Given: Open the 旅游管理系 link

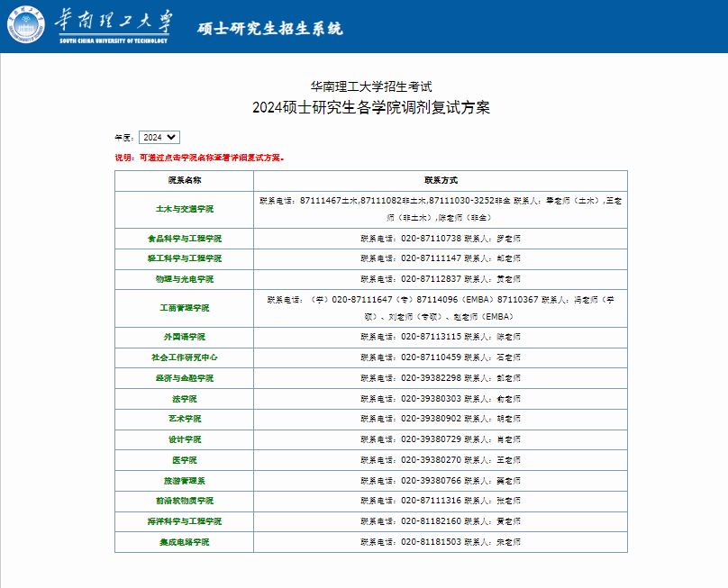Looking at the screenshot, I should click(185, 481).
